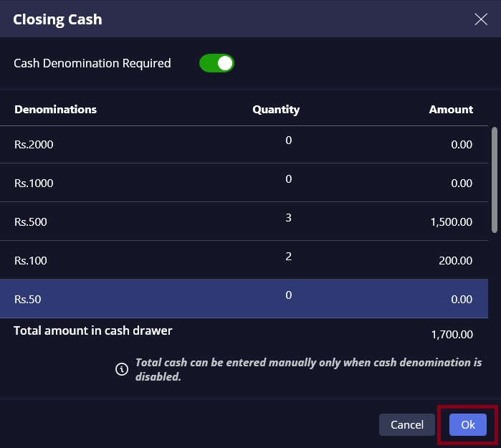Edit quantity field for Rs.1000

point(288,179)
